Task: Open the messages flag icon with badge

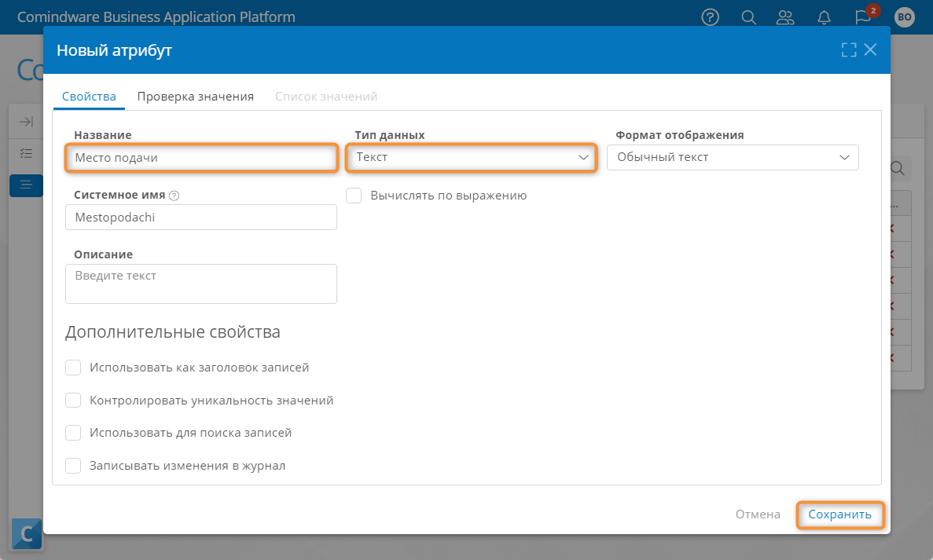Action: pos(863,16)
